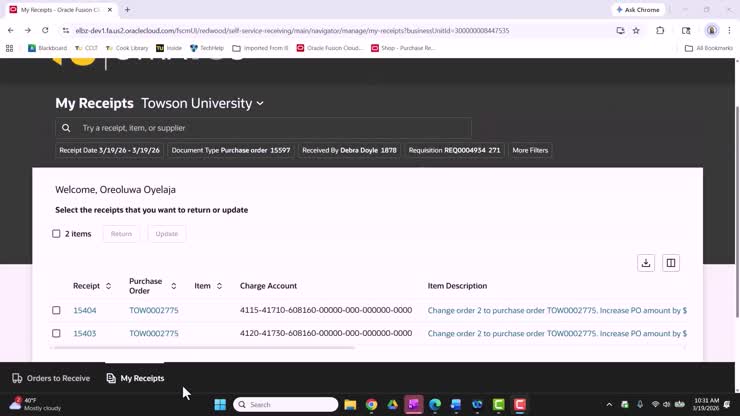
Task: Open the Received By Debra Doyle filter
Action: click(349, 150)
